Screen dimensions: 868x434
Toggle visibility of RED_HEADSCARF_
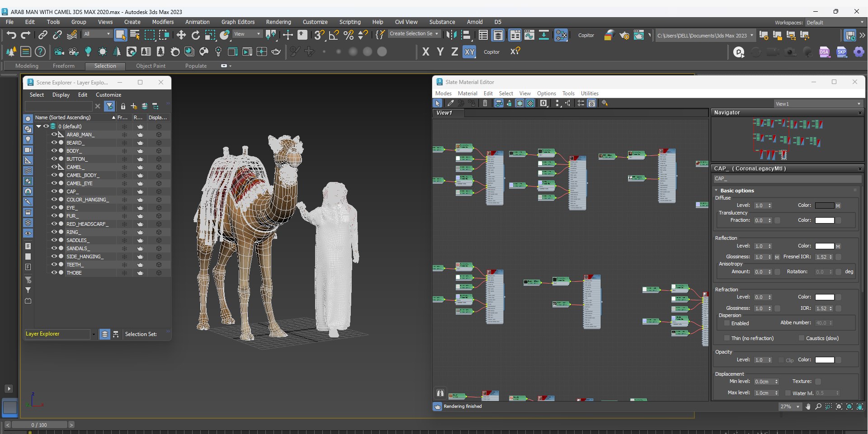pyautogui.click(x=54, y=224)
